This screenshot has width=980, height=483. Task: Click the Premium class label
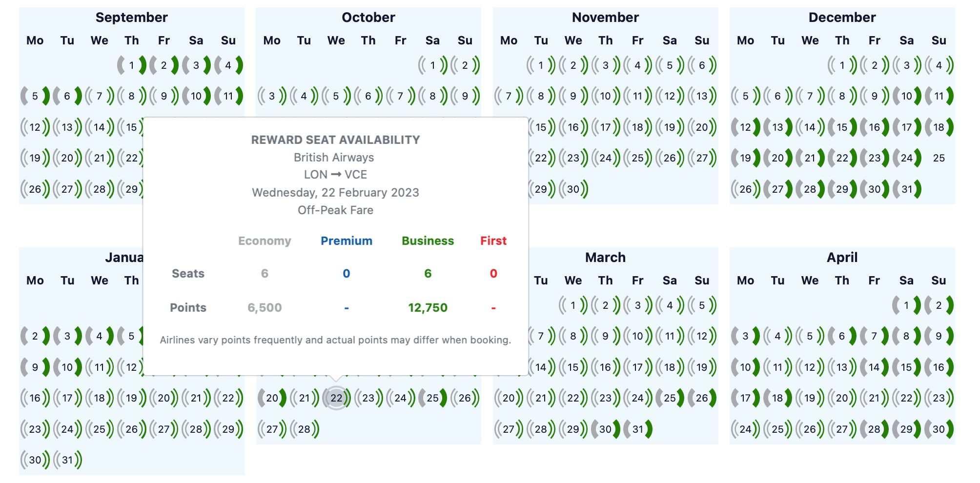tap(347, 241)
